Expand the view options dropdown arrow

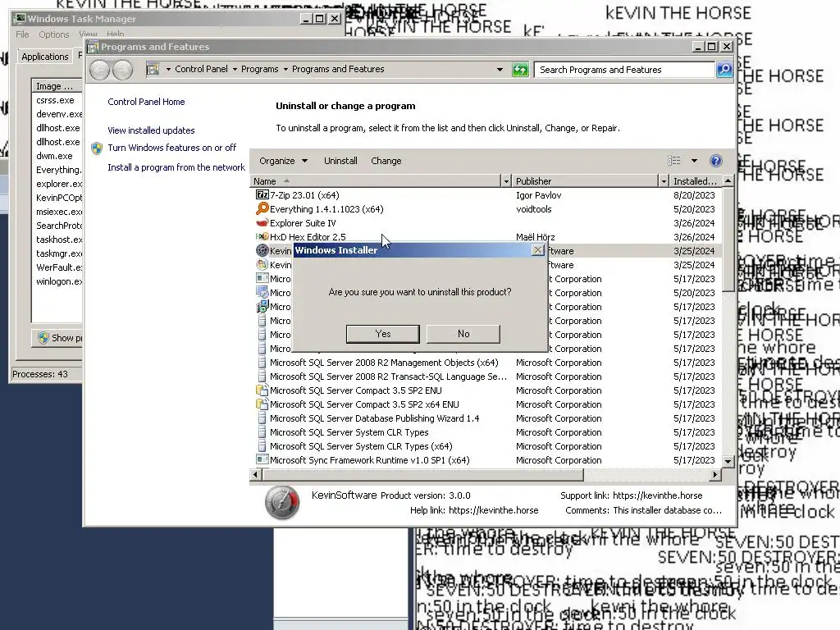tap(694, 161)
